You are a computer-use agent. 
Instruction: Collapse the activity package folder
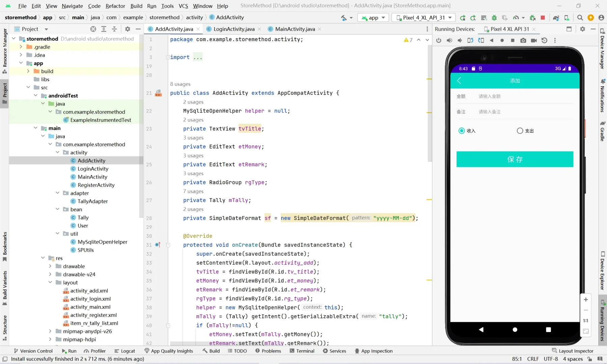click(x=58, y=152)
